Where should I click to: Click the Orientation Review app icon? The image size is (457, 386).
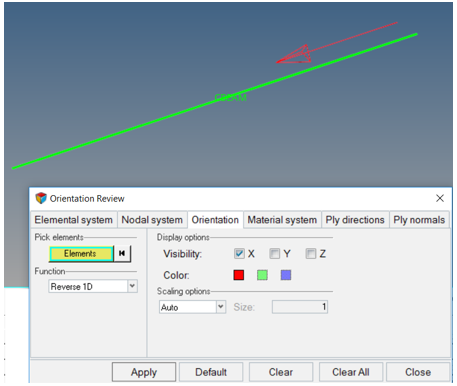(41, 198)
